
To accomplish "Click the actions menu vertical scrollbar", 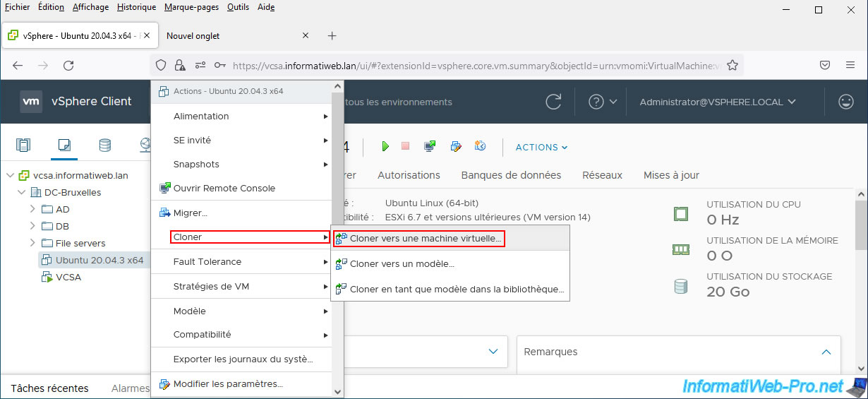I will [x=337, y=240].
